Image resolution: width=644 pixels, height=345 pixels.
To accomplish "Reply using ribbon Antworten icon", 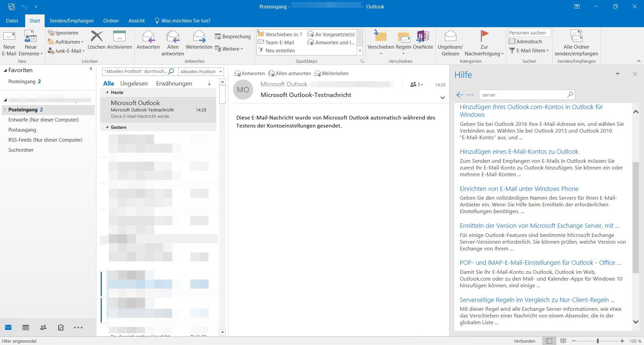I will click(148, 40).
